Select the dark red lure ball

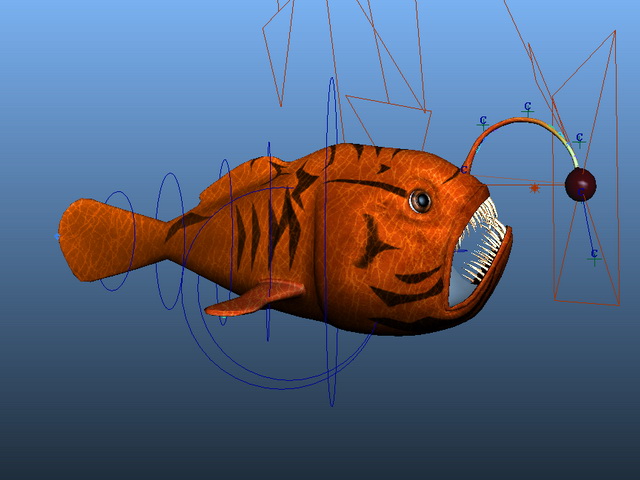click(x=580, y=185)
